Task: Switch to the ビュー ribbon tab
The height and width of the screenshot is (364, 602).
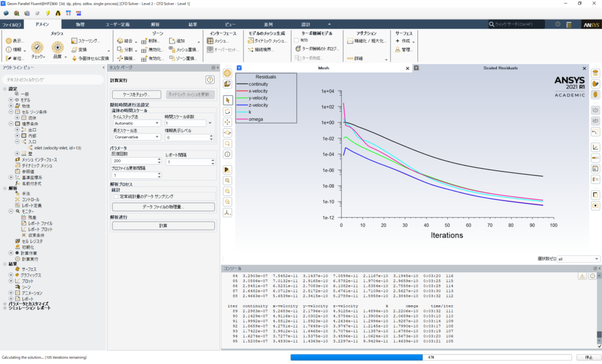Action: pos(230,24)
